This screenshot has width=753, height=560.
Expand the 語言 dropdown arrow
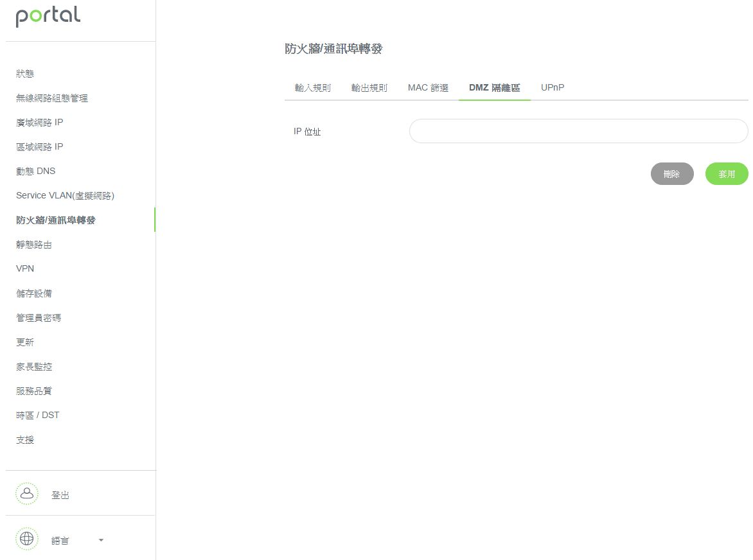click(x=101, y=540)
